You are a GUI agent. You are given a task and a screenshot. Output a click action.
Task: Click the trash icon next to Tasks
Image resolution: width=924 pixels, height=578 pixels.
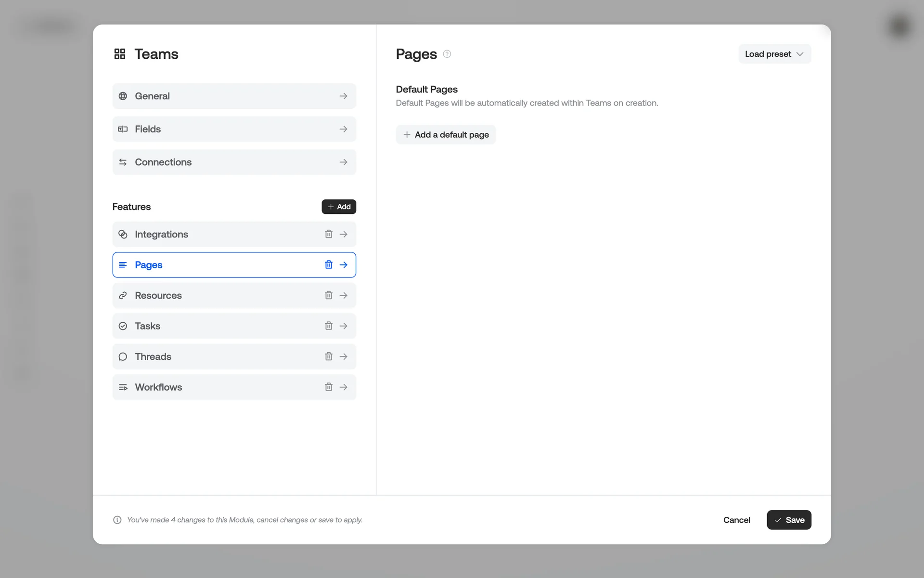coord(329,326)
